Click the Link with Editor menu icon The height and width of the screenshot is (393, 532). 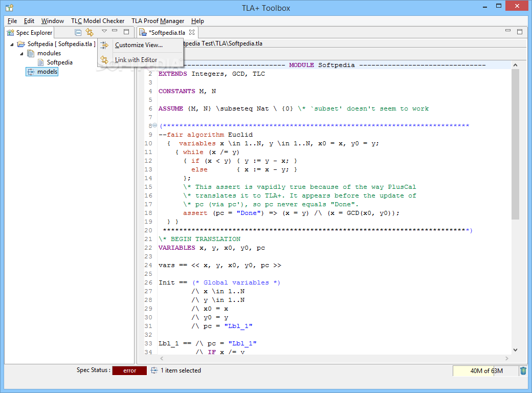click(x=104, y=60)
